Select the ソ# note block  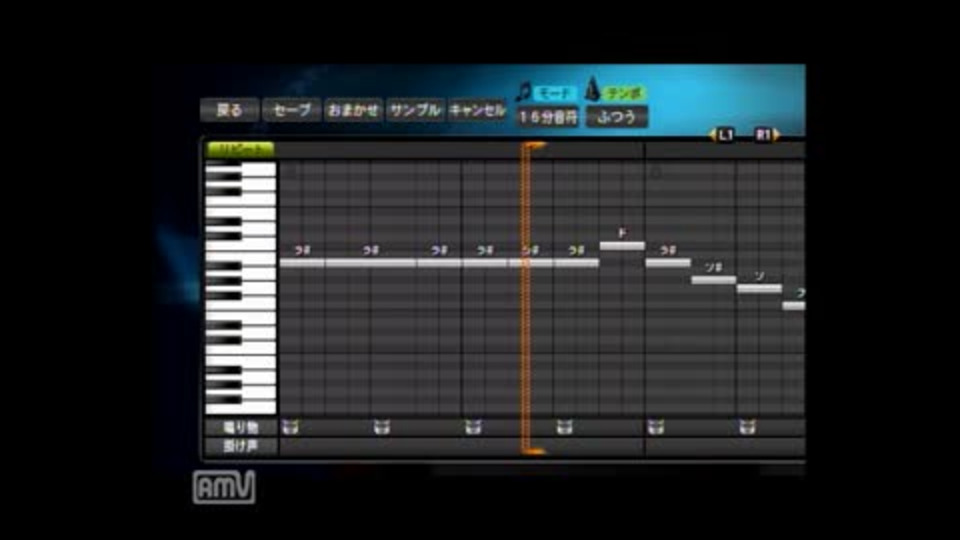(x=714, y=280)
